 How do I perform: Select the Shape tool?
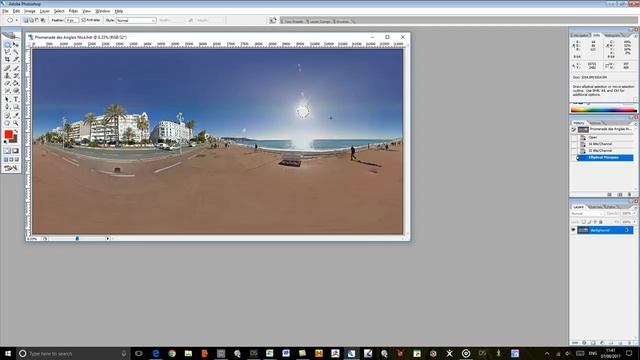16,107
